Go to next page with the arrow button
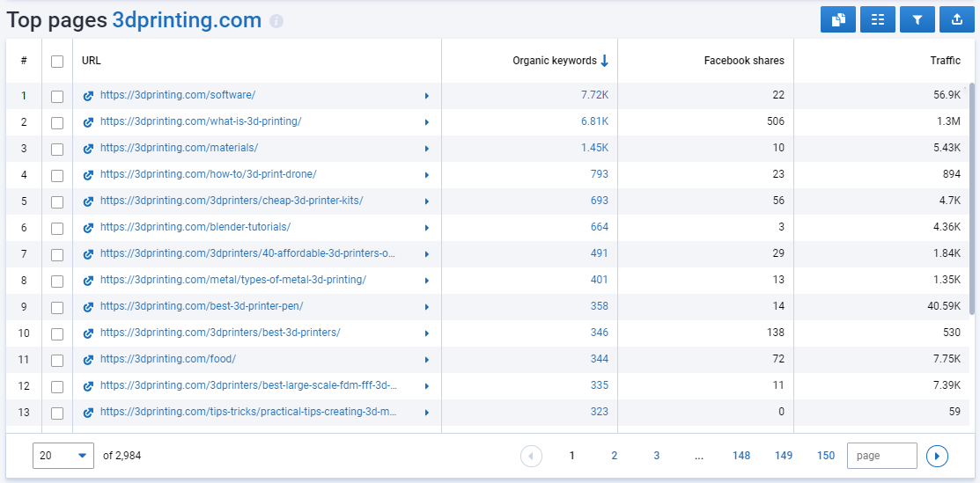Screen dimensions: 980x483 tap(937, 456)
